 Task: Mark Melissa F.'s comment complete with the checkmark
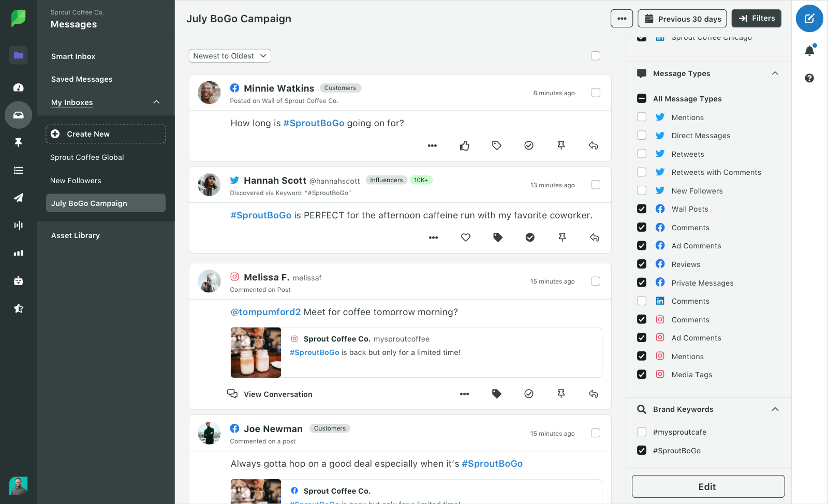click(x=529, y=393)
